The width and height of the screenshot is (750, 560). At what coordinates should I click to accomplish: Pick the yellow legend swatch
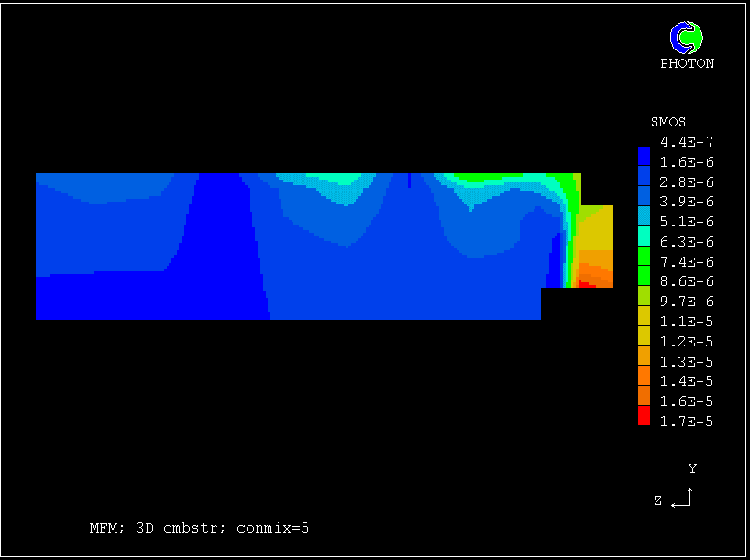[644, 317]
